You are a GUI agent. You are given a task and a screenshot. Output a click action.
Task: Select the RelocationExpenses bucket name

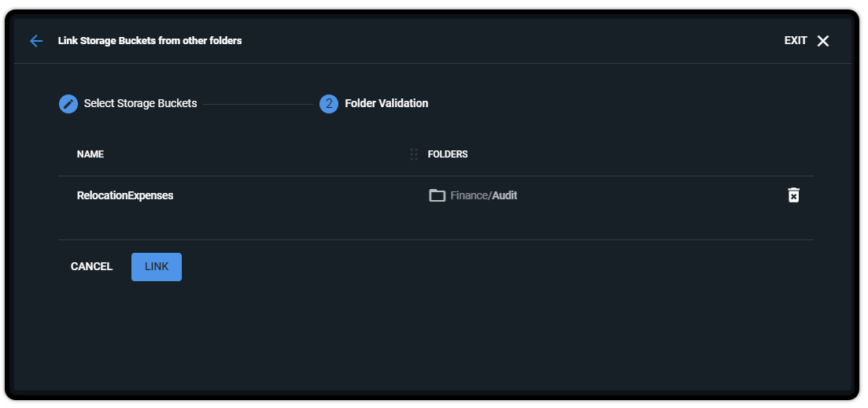[125, 195]
